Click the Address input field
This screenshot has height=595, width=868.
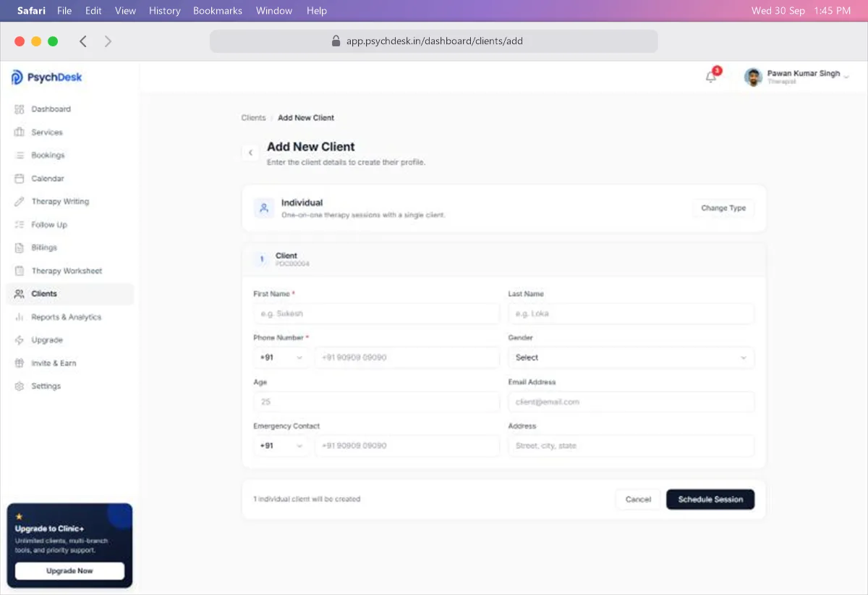(631, 446)
